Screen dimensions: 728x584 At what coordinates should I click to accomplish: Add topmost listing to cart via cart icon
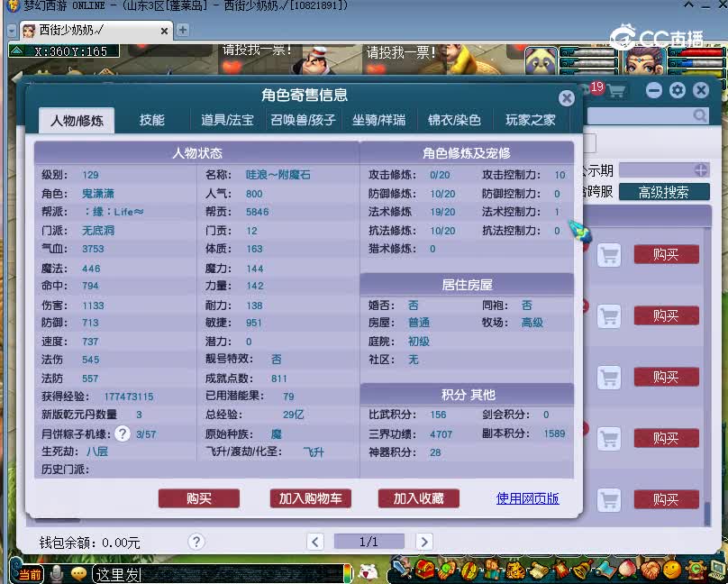coord(609,255)
